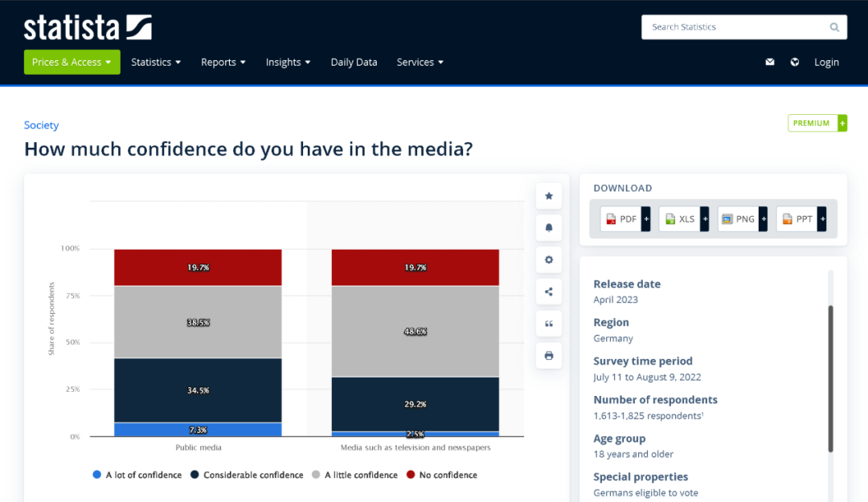Open the mail envelope icon
This screenshot has height=502, width=868.
770,62
